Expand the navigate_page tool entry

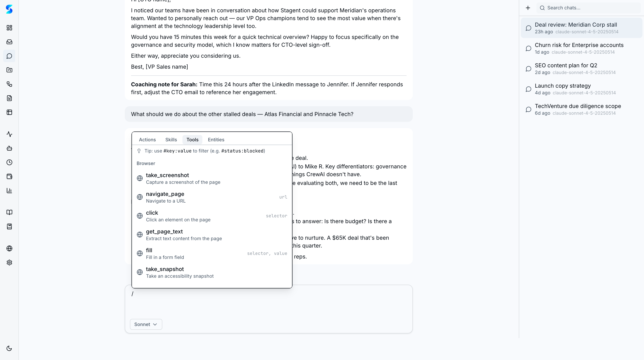click(x=165, y=197)
